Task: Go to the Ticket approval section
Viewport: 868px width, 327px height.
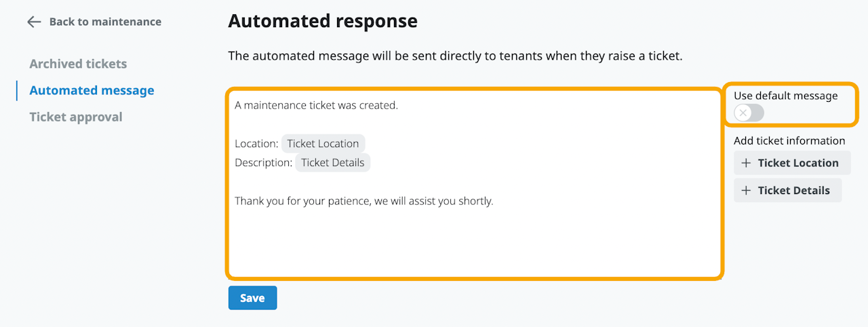Action: 76,117
